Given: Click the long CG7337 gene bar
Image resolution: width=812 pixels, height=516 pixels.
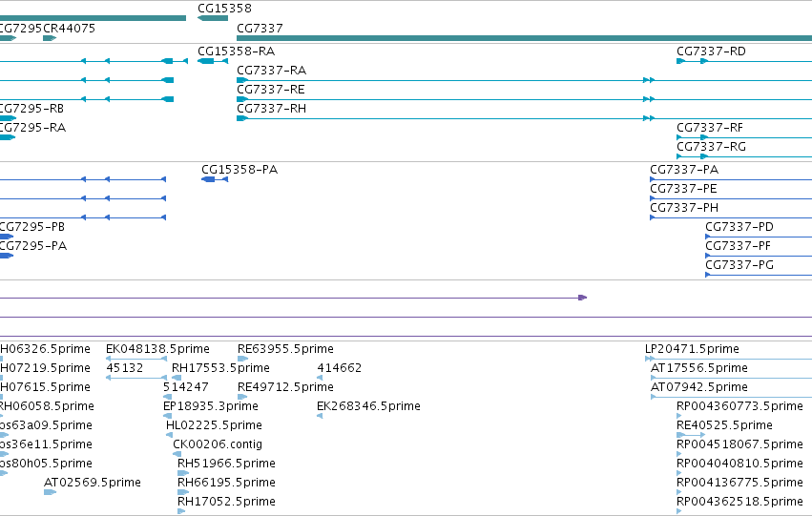Looking at the screenshot, I should [524, 38].
